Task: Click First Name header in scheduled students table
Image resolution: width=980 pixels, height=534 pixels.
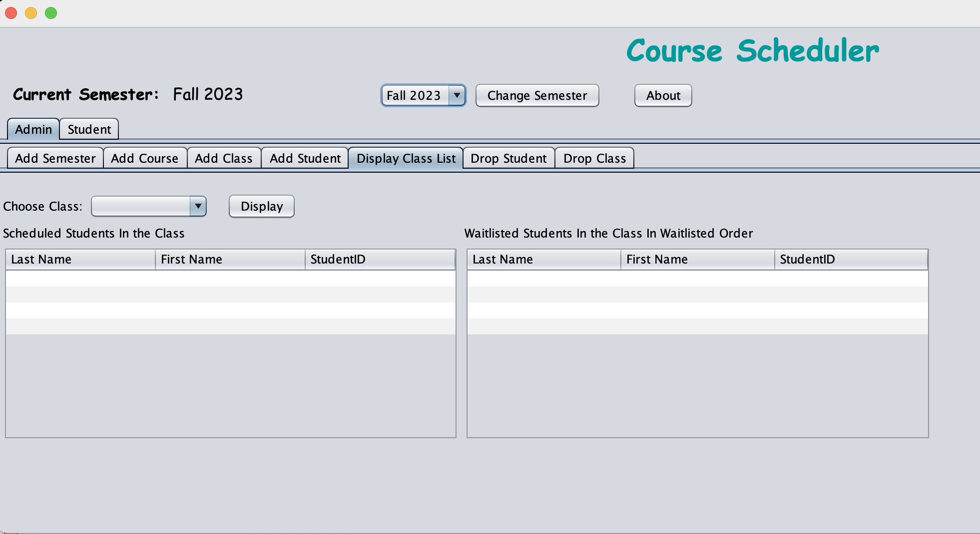Action: (230, 260)
